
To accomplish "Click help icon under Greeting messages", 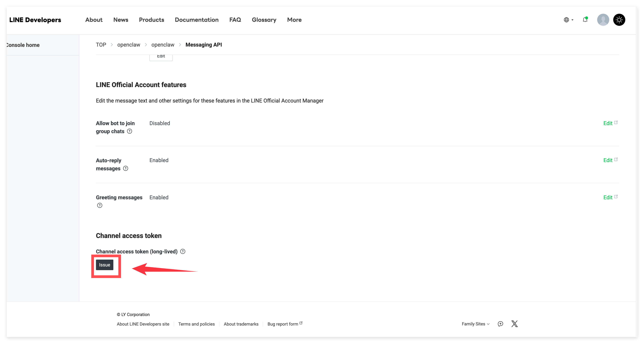I will [x=100, y=205].
